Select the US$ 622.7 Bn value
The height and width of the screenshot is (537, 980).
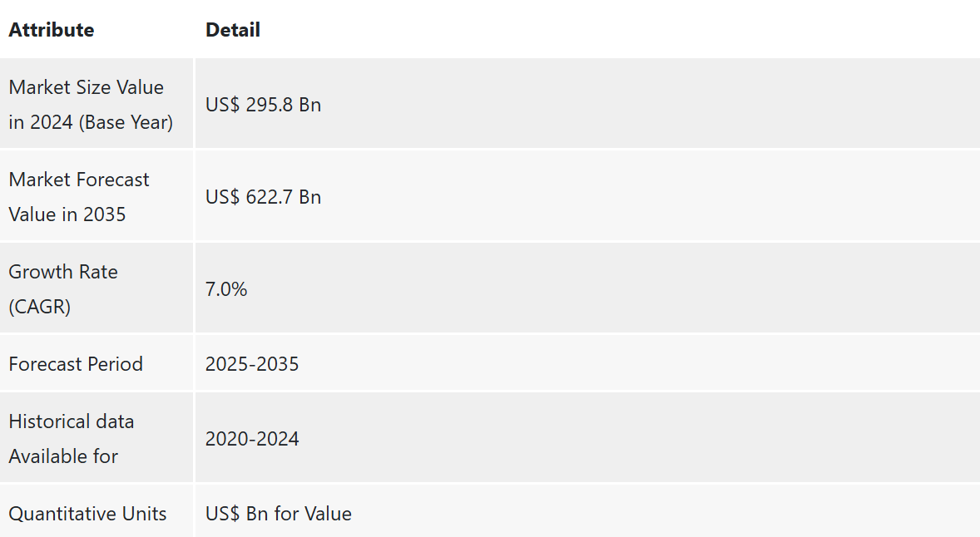(263, 197)
